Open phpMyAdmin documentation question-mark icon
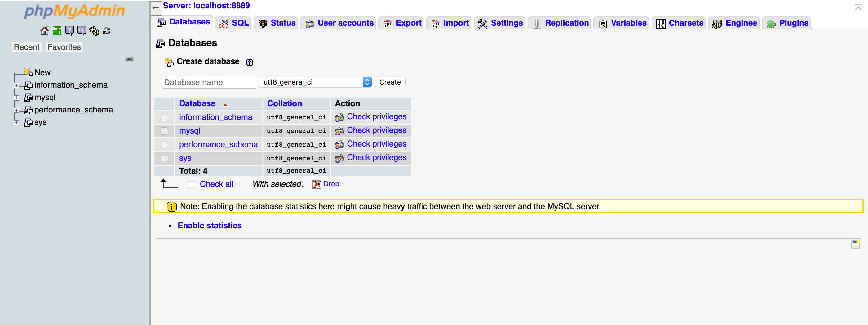 [69, 31]
